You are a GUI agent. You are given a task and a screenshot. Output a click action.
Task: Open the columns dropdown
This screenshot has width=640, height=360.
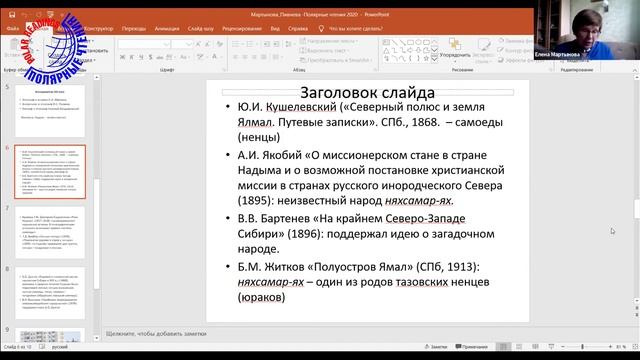(277, 57)
